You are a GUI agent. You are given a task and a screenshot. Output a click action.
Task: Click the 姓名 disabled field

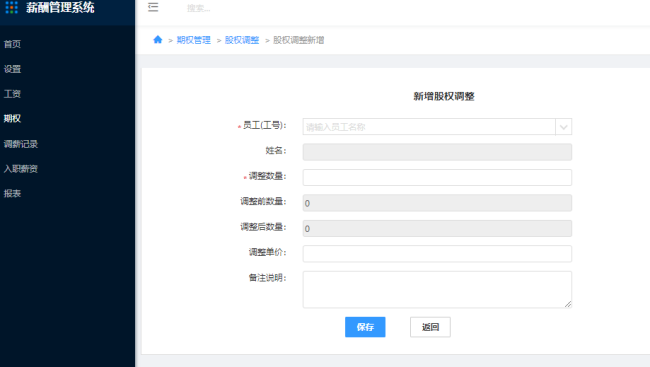(x=437, y=152)
